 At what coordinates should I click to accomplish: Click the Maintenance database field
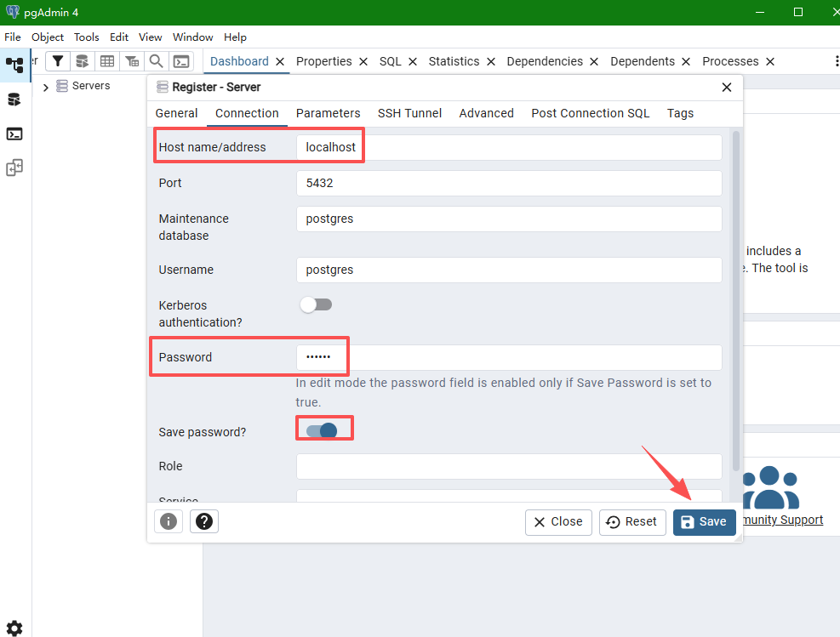point(509,219)
